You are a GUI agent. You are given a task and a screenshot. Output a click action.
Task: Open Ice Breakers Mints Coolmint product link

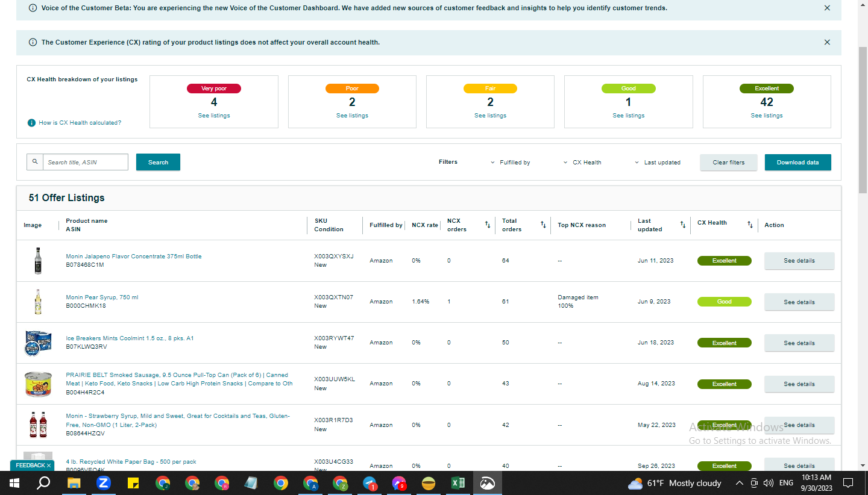(130, 338)
